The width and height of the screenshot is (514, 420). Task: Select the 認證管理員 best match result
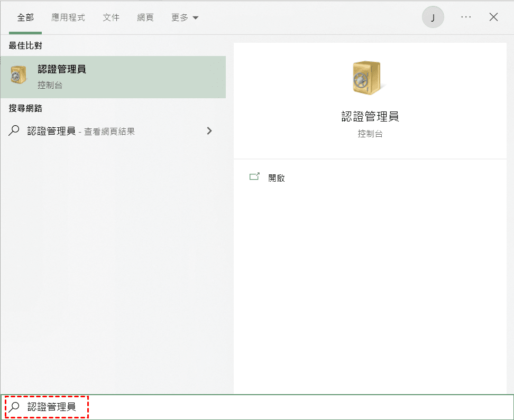tap(113, 77)
